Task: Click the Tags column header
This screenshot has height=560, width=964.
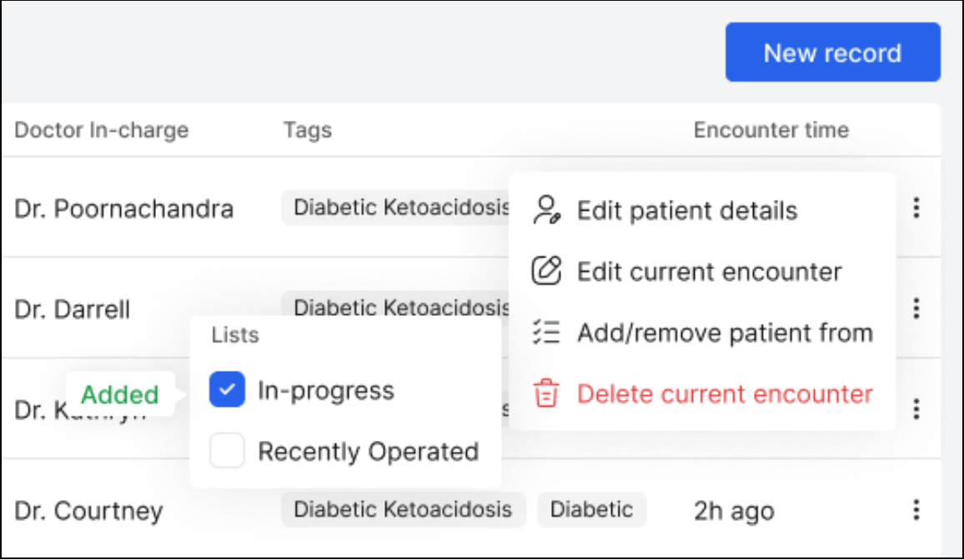Action: pyautogui.click(x=307, y=130)
